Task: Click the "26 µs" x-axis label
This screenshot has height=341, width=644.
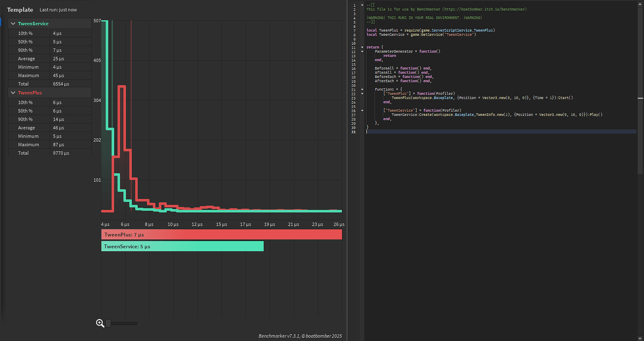Action: pyautogui.click(x=339, y=225)
